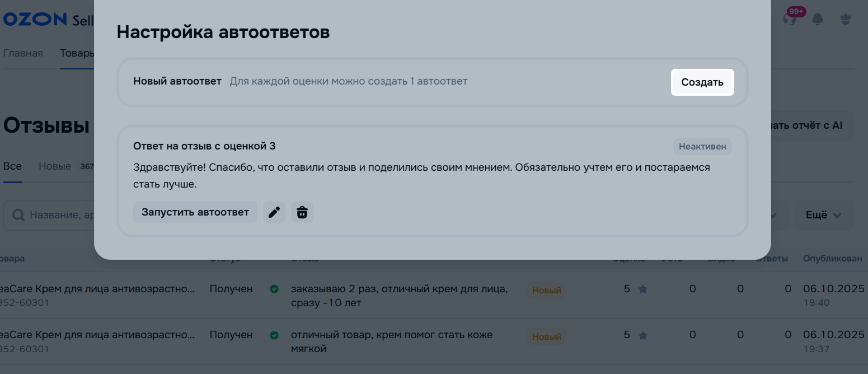Click the green checkmark in the 19:37 review row
Image resolution: width=868 pixels, height=374 pixels.
coord(274,335)
